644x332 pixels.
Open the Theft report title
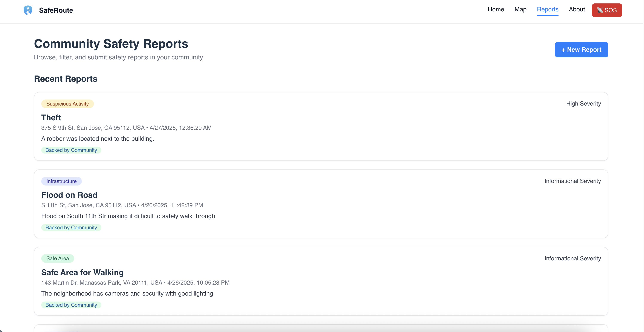coord(51,118)
